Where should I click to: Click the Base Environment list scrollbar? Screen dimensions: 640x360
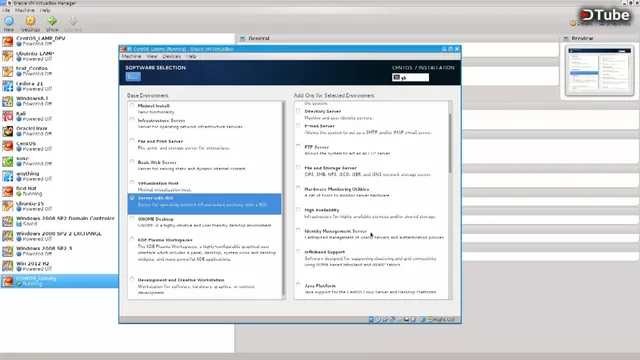coord(283,200)
